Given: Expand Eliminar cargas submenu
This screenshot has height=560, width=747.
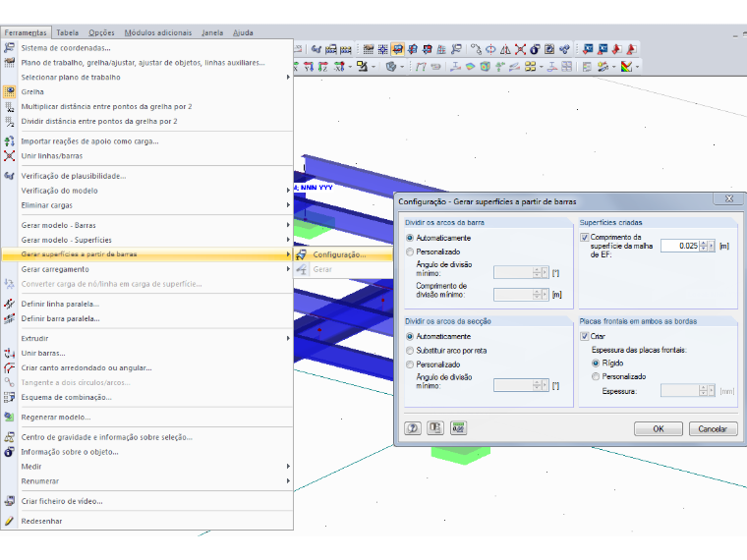Looking at the screenshot, I should point(147,205).
